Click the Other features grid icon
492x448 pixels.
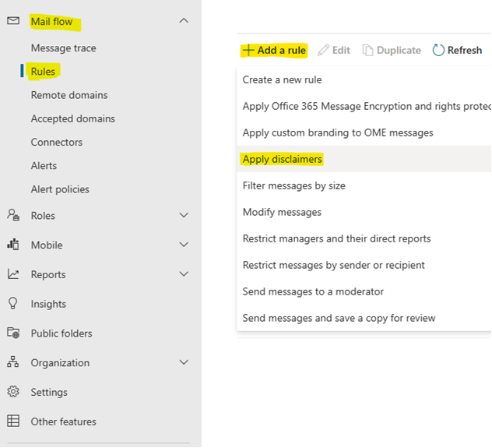tap(13, 421)
